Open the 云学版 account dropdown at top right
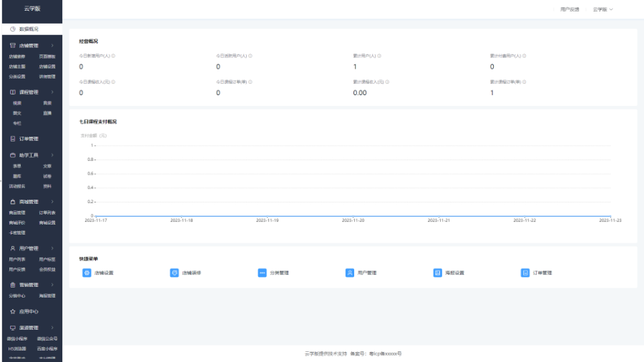The width and height of the screenshot is (644, 362). pyautogui.click(x=602, y=9)
